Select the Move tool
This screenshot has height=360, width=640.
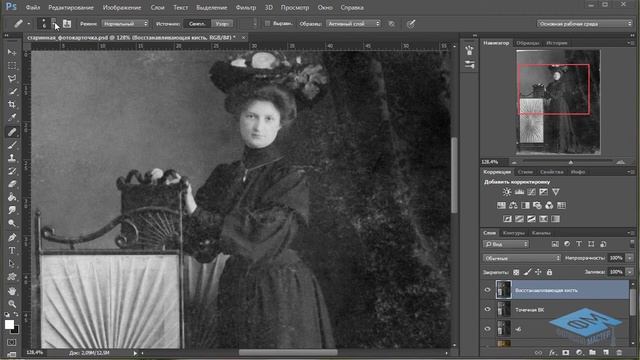click(12, 52)
